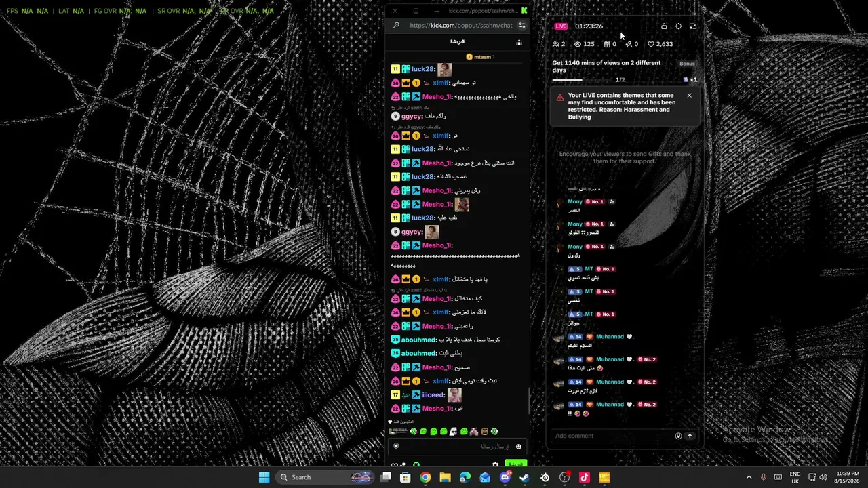Click the people count icon showing 2
Image resolution: width=868 pixels, height=488 pixels.
[559, 44]
